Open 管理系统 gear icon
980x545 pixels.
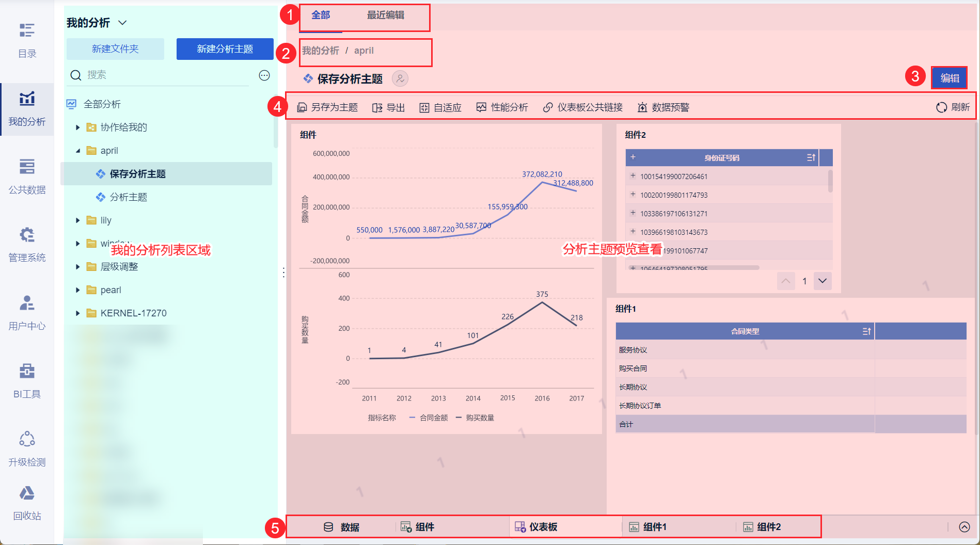(27, 235)
